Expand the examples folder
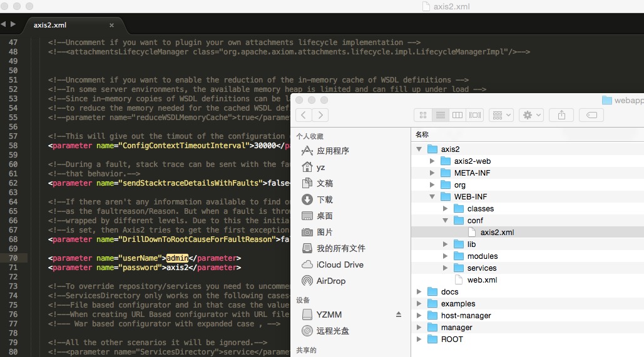644x357 pixels. [x=419, y=304]
